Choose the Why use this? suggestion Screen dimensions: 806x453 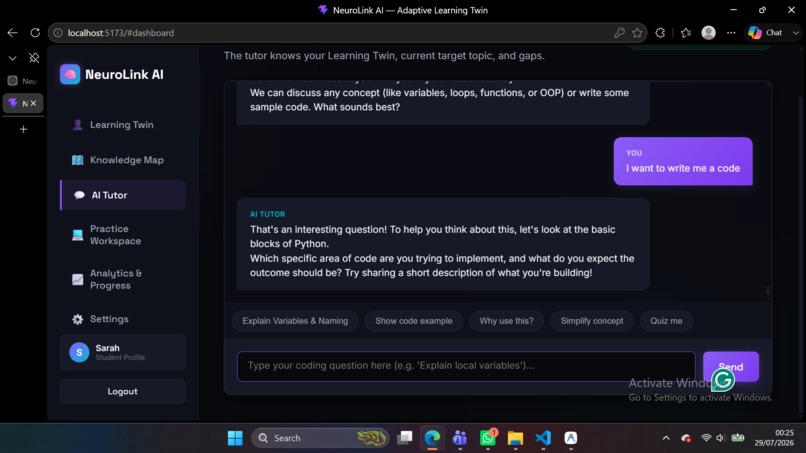click(x=506, y=321)
